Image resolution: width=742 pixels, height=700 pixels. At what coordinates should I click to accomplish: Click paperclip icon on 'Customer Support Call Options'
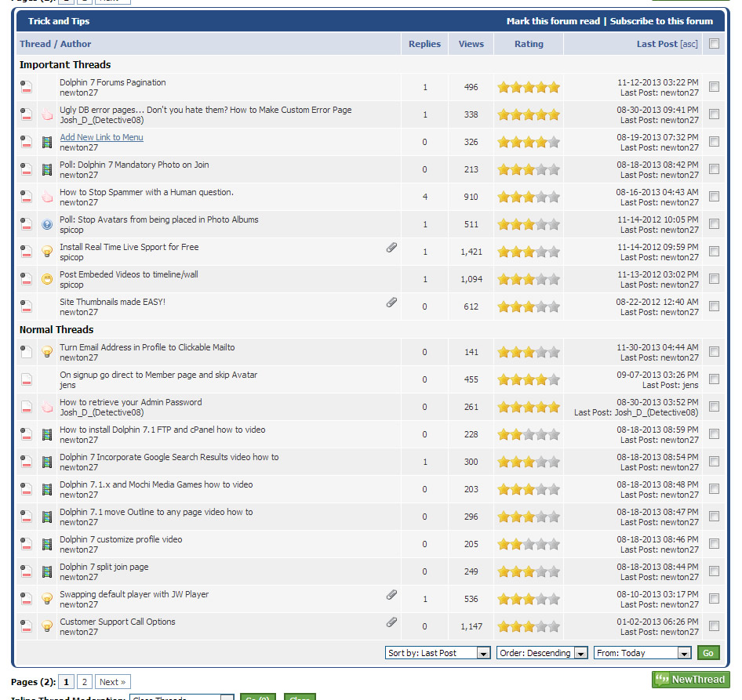tap(391, 622)
